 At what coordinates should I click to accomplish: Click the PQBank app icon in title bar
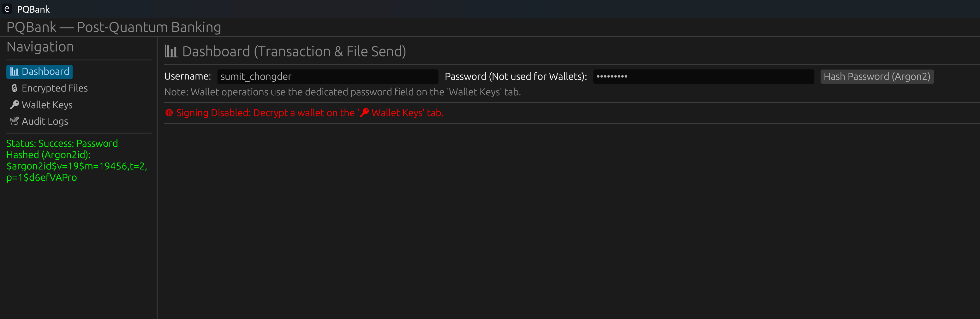(x=7, y=9)
